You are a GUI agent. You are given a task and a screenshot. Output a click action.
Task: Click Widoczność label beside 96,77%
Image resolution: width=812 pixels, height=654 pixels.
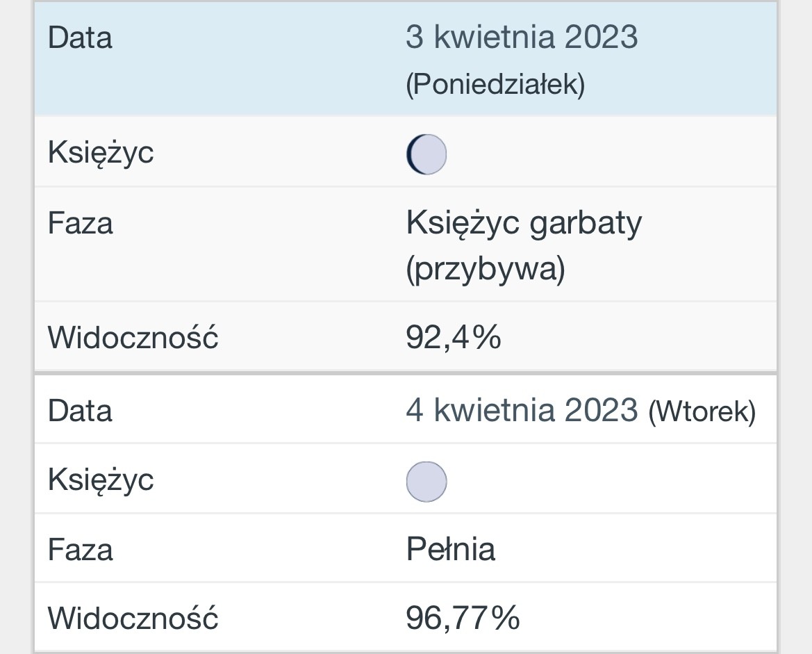click(x=133, y=618)
